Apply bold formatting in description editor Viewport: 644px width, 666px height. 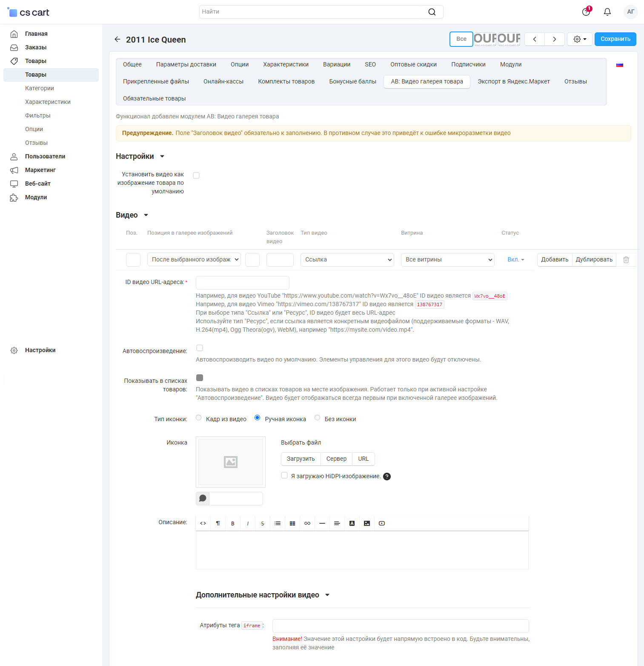(x=233, y=523)
